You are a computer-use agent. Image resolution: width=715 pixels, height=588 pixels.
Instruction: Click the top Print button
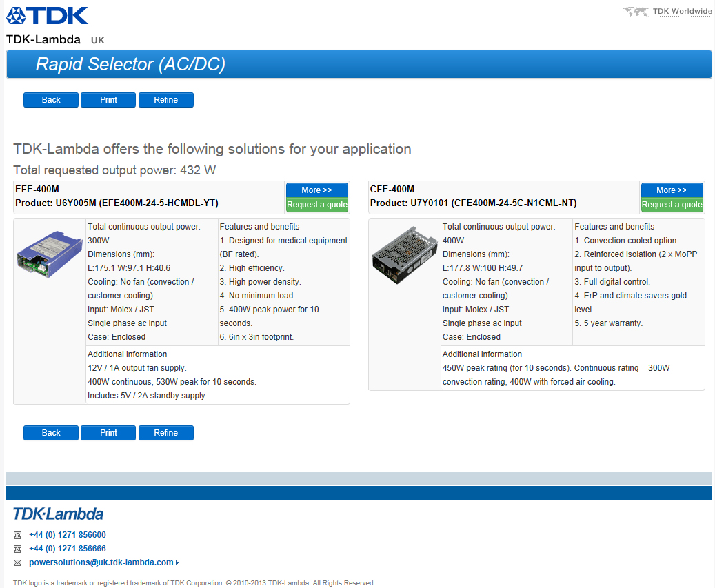[108, 100]
